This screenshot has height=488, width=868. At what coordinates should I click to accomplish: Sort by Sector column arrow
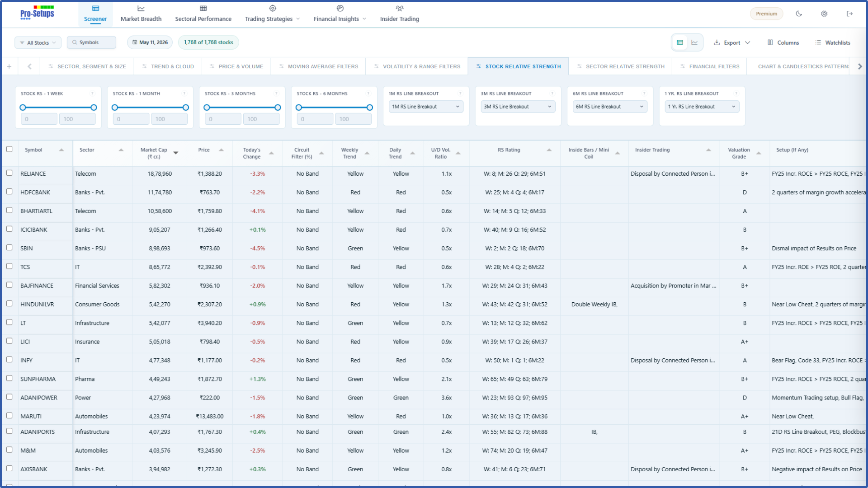pos(121,150)
